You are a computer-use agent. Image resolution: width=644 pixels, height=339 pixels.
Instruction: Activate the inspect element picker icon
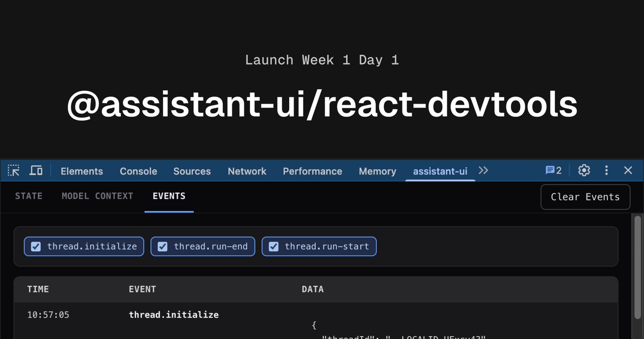point(14,171)
